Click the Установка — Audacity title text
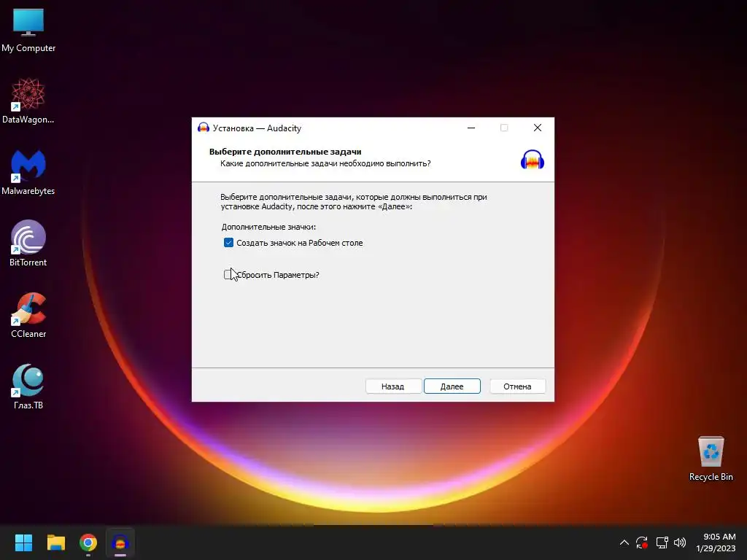The height and width of the screenshot is (560, 747). point(258,128)
